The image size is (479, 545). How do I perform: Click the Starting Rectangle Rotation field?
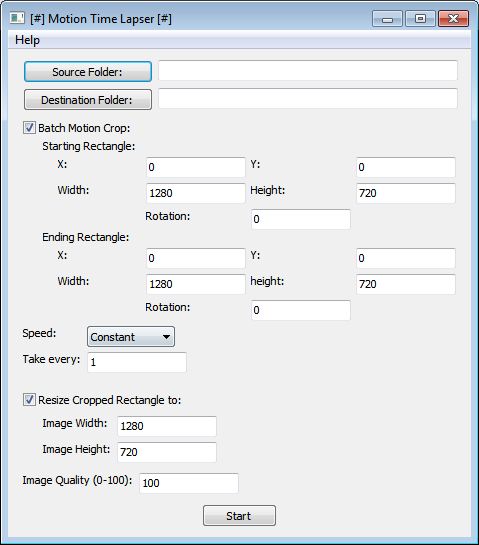click(x=301, y=219)
